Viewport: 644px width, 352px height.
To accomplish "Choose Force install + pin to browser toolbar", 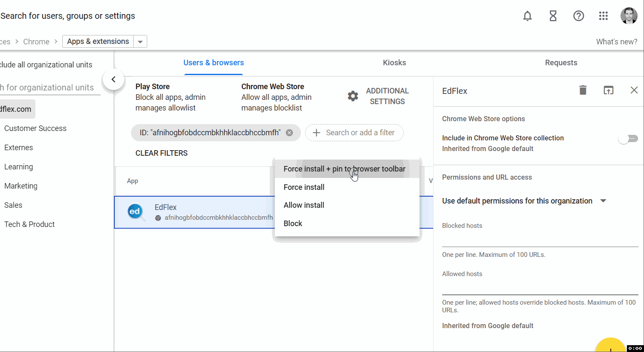I will pyautogui.click(x=347, y=169).
